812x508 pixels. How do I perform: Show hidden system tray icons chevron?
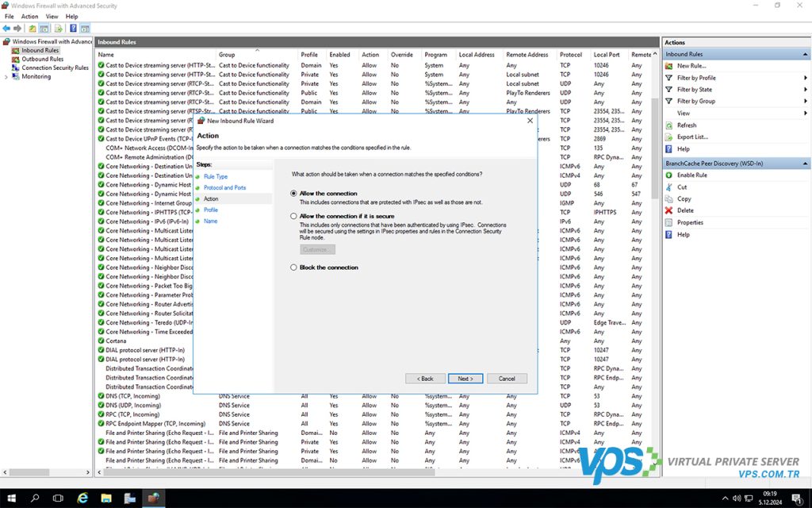click(x=725, y=498)
